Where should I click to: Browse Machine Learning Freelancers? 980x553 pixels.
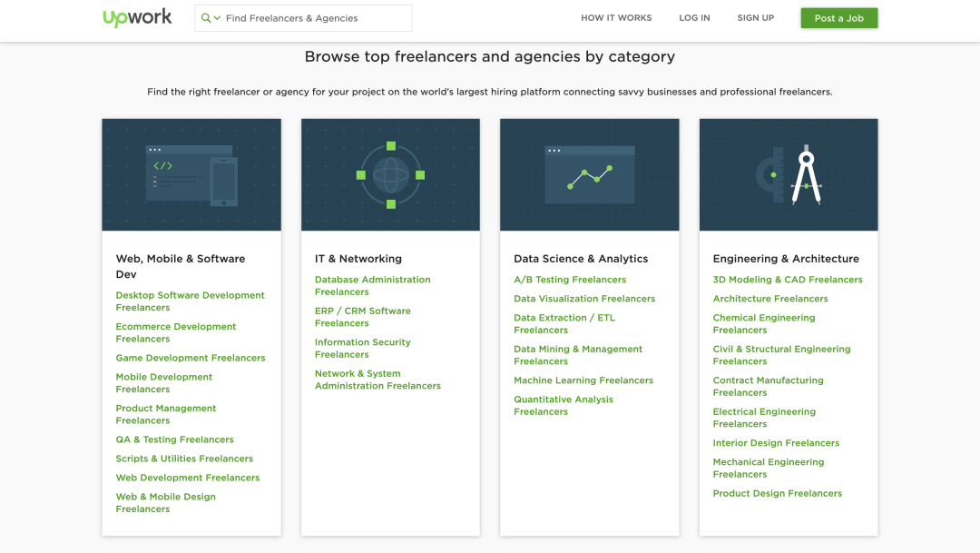583,380
